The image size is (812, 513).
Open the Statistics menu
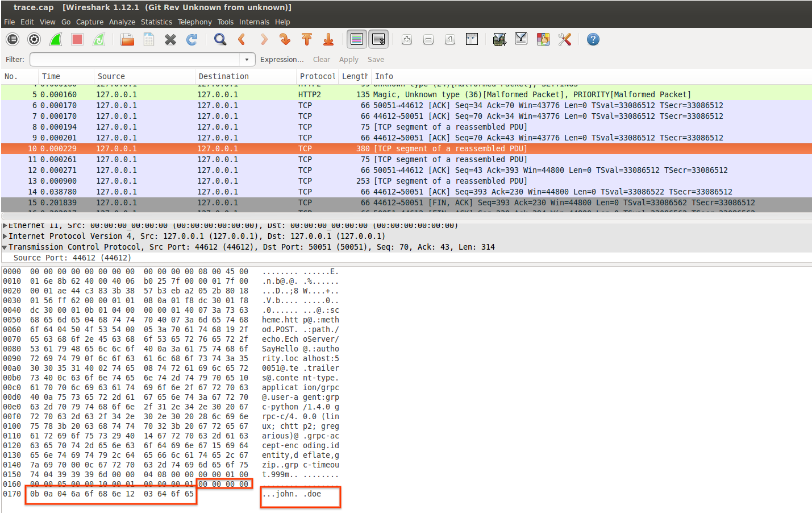pos(156,22)
